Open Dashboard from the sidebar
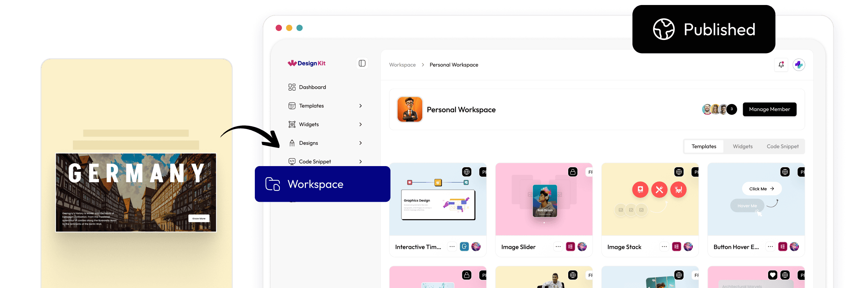The height and width of the screenshot is (288, 868). [x=312, y=87]
